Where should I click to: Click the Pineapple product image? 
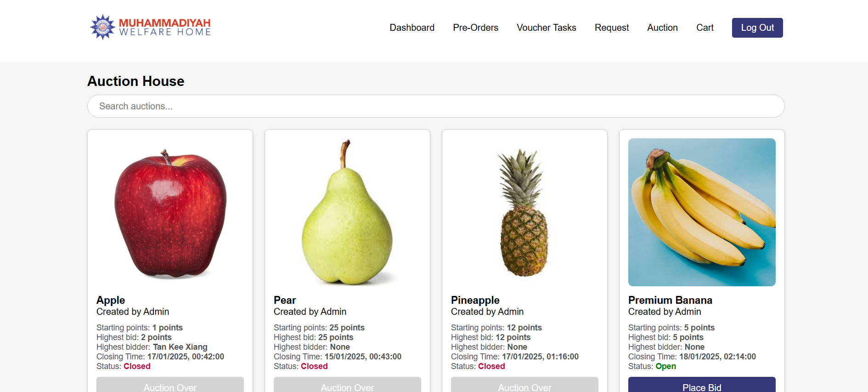(x=524, y=212)
